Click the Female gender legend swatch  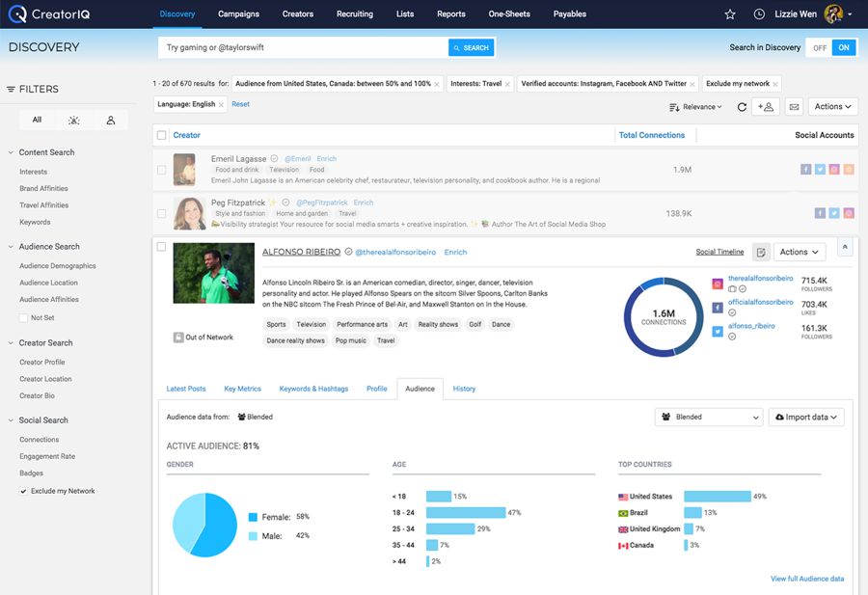pos(253,517)
